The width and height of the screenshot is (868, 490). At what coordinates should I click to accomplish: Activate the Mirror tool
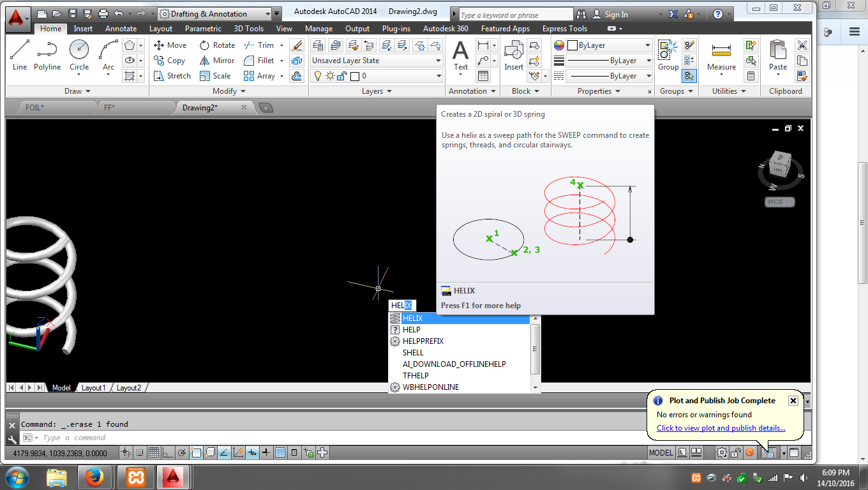point(217,60)
